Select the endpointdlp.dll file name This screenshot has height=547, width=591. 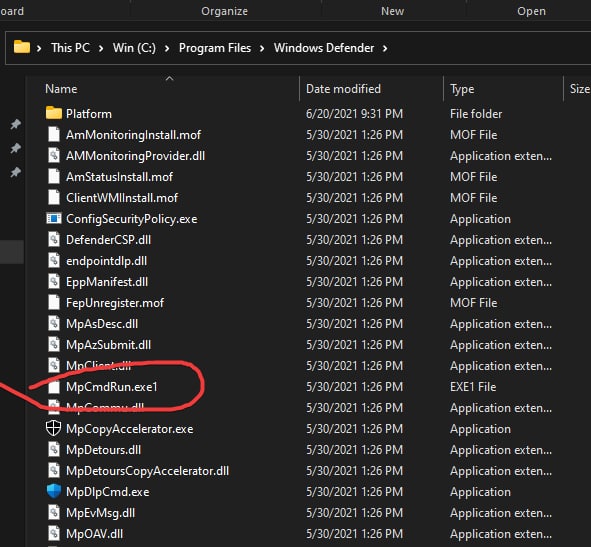(x=106, y=261)
